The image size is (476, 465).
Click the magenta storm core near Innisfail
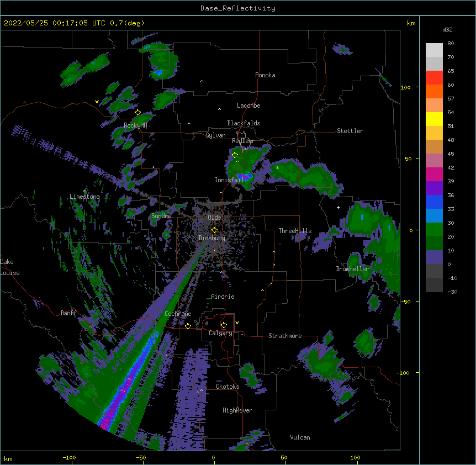click(x=244, y=176)
